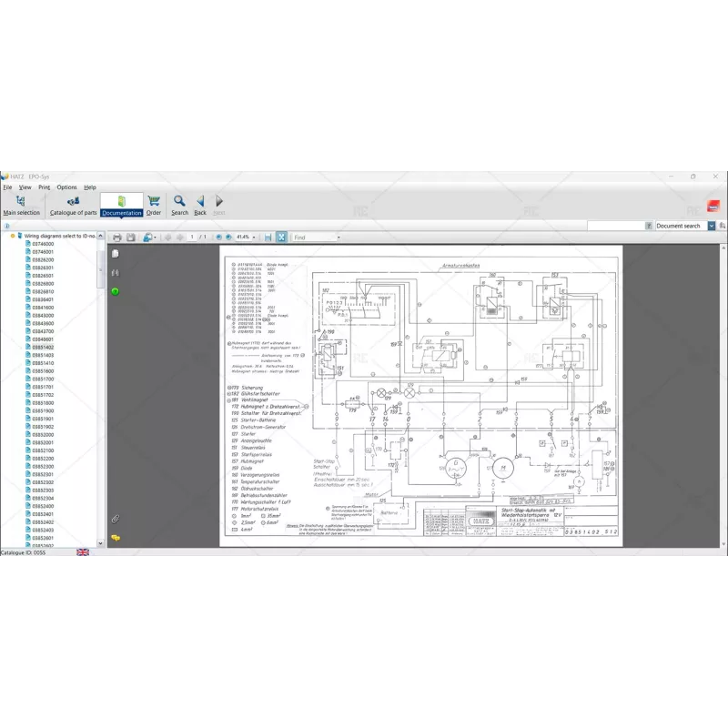Select the Documentation toolbar icon
This screenshot has height=728, width=728.
click(x=121, y=204)
